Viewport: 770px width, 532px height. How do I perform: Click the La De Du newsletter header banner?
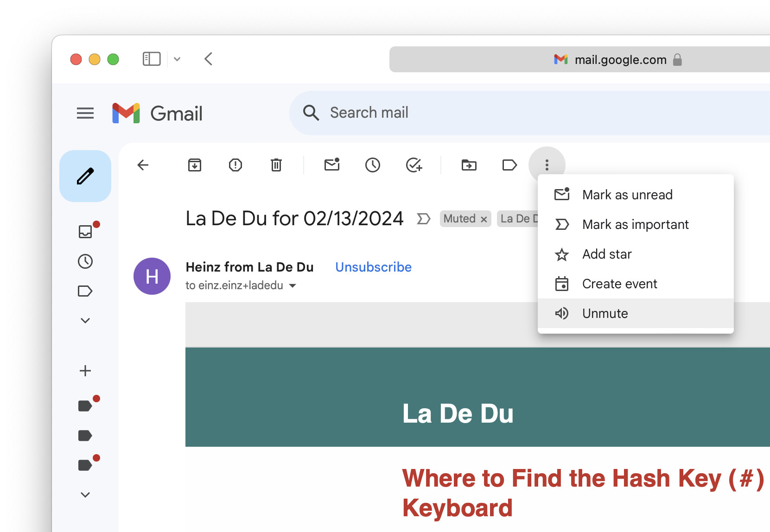(477, 397)
